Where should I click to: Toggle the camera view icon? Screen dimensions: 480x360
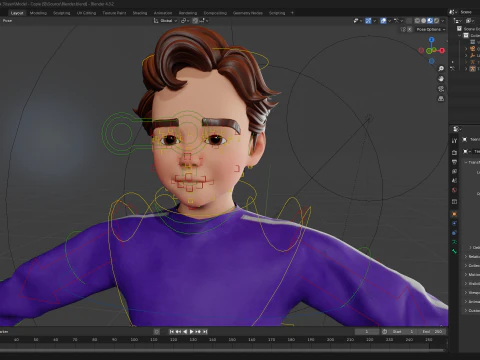click(441, 89)
